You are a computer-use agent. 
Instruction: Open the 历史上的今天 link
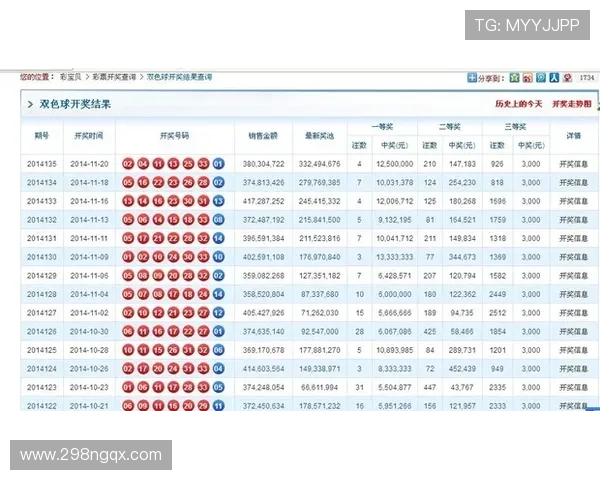tap(518, 104)
